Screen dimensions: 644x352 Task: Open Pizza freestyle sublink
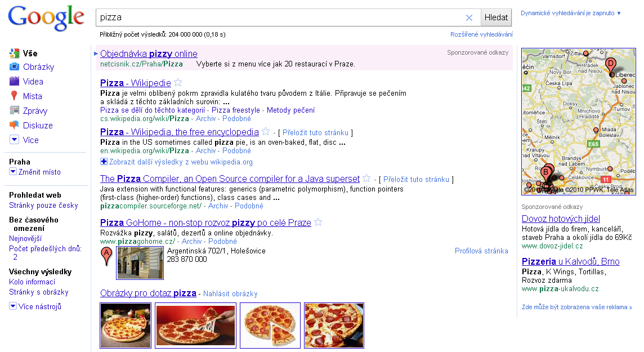pyautogui.click(x=236, y=110)
